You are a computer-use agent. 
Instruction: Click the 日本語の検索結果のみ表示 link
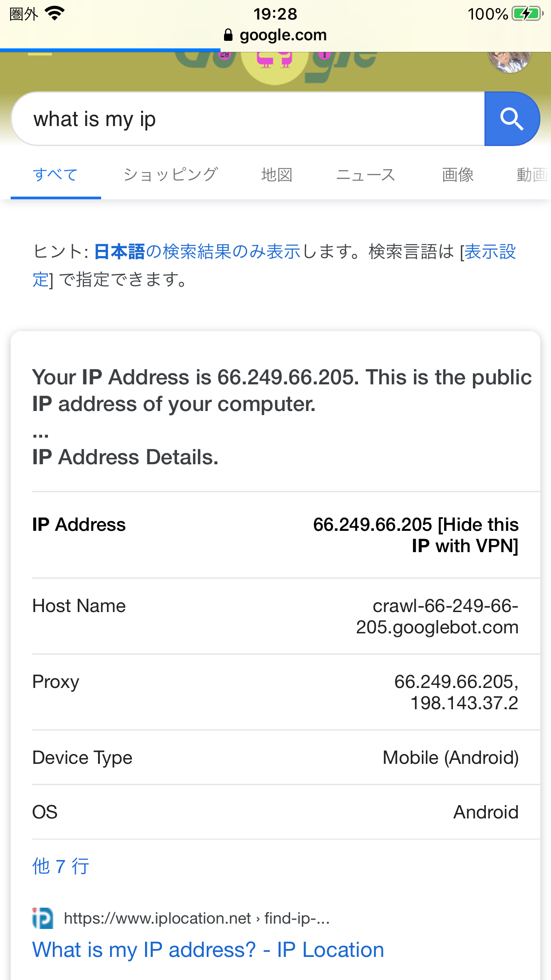point(197,252)
